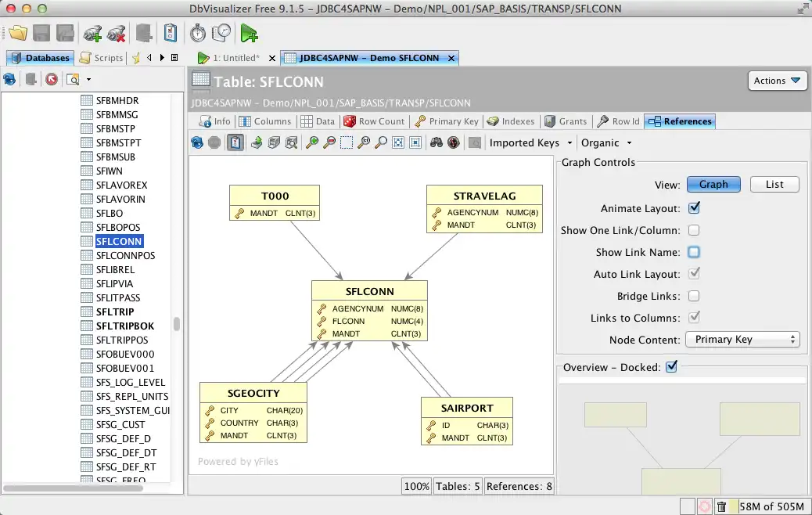Fit graph to window icon
Viewport: 812px width, 515px height.
tap(398, 142)
